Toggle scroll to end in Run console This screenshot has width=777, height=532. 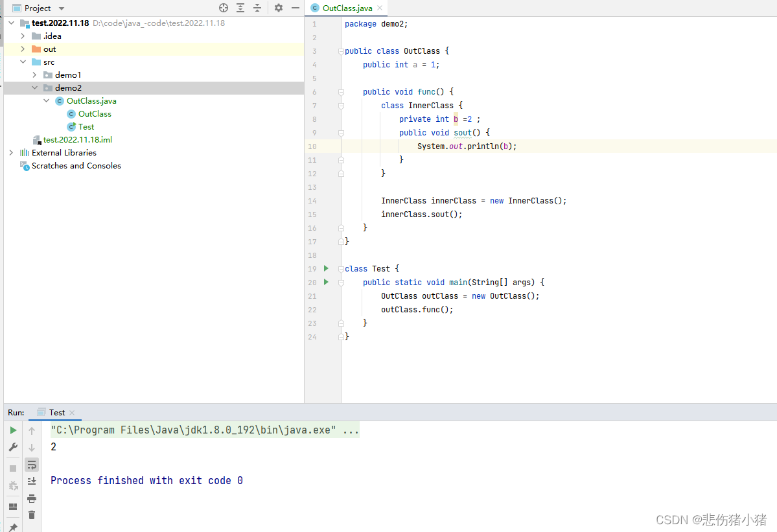pos(32,481)
